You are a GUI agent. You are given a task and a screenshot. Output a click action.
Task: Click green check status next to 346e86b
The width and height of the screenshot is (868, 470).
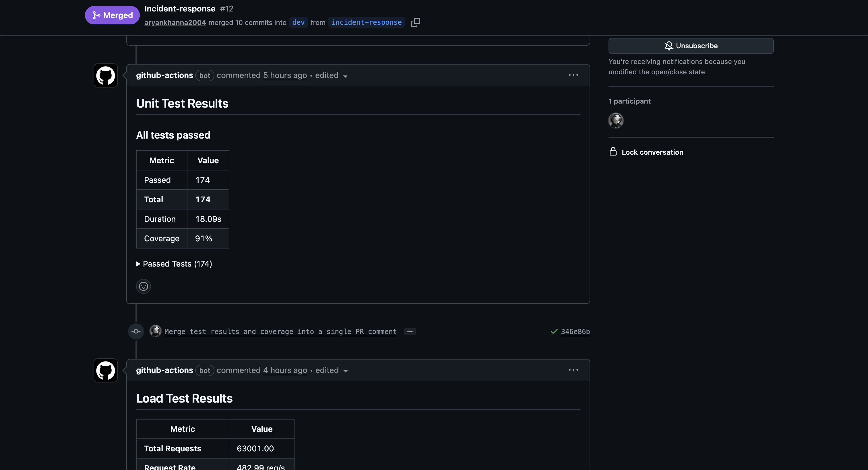(x=554, y=331)
